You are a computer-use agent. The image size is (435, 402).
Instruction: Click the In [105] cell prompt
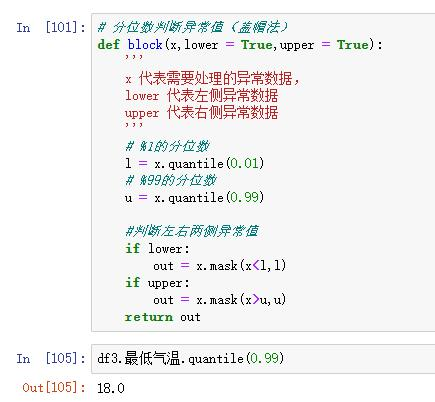[x=51, y=359]
